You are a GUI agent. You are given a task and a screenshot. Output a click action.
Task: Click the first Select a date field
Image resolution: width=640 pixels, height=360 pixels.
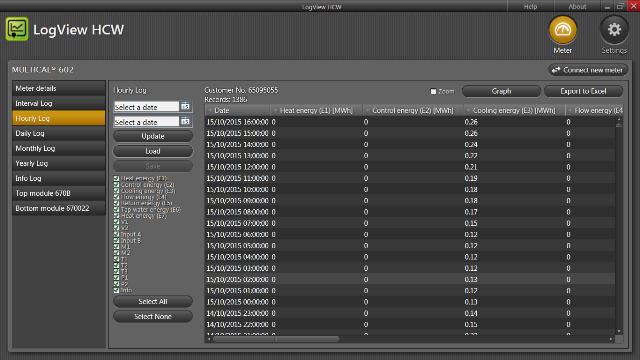click(146, 107)
